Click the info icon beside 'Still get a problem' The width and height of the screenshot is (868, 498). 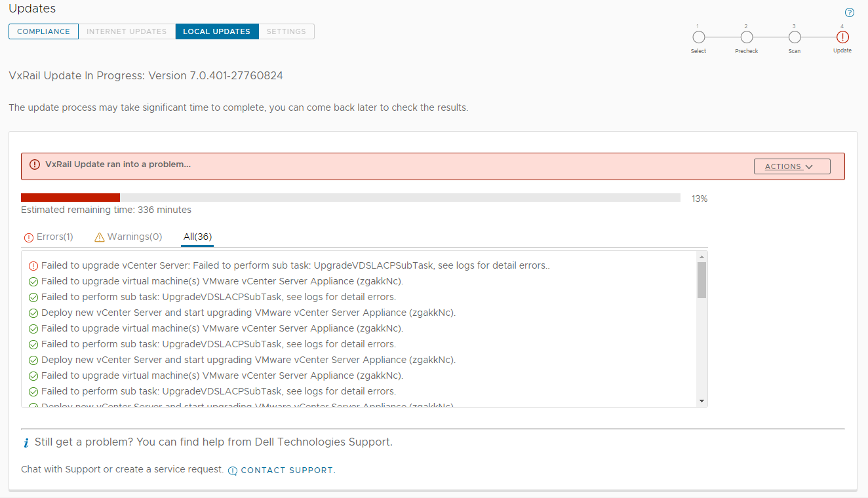click(26, 443)
